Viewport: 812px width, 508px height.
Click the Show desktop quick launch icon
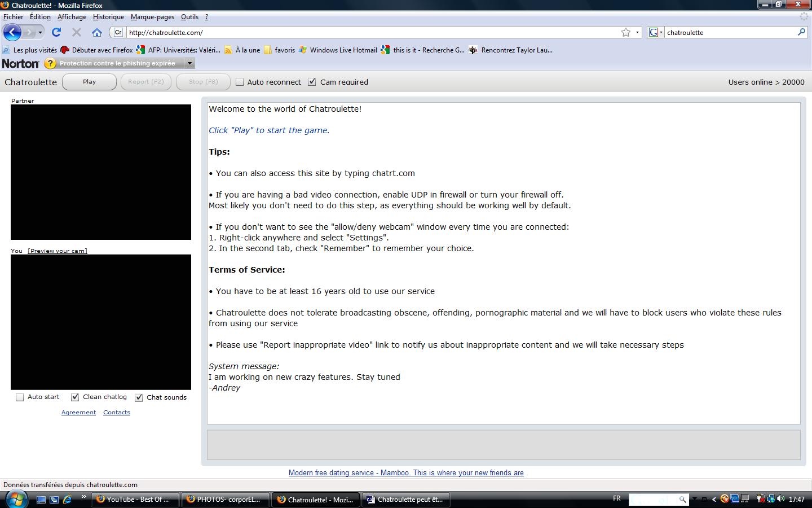click(41, 500)
